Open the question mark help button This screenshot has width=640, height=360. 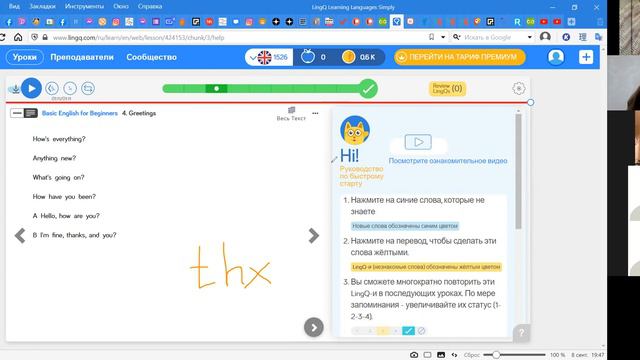[x=521, y=333]
